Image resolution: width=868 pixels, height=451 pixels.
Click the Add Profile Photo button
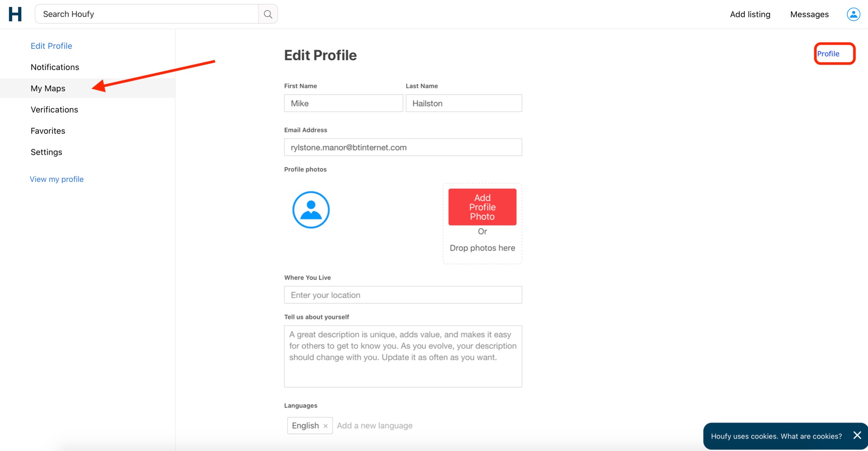point(482,207)
